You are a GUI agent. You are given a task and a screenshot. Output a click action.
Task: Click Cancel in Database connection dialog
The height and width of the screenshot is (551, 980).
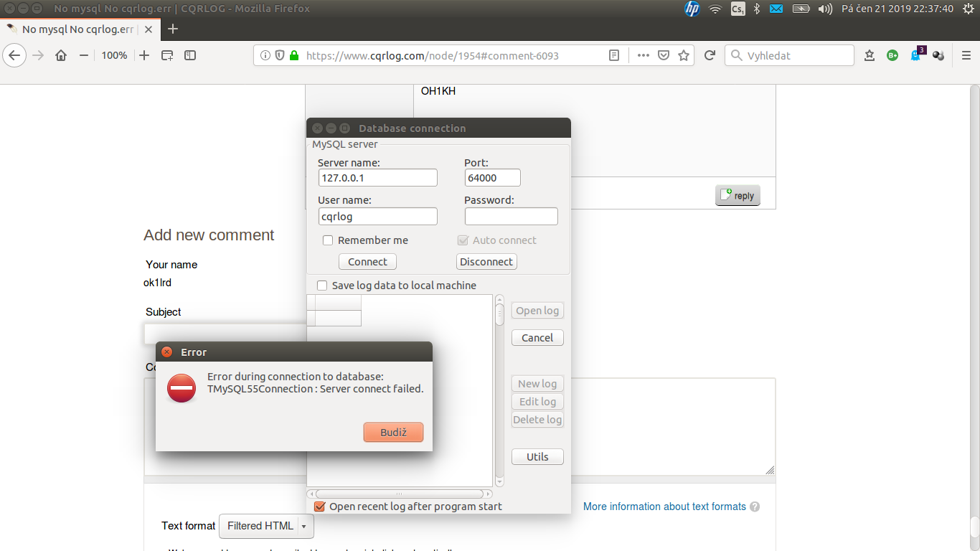pyautogui.click(x=537, y=338)
